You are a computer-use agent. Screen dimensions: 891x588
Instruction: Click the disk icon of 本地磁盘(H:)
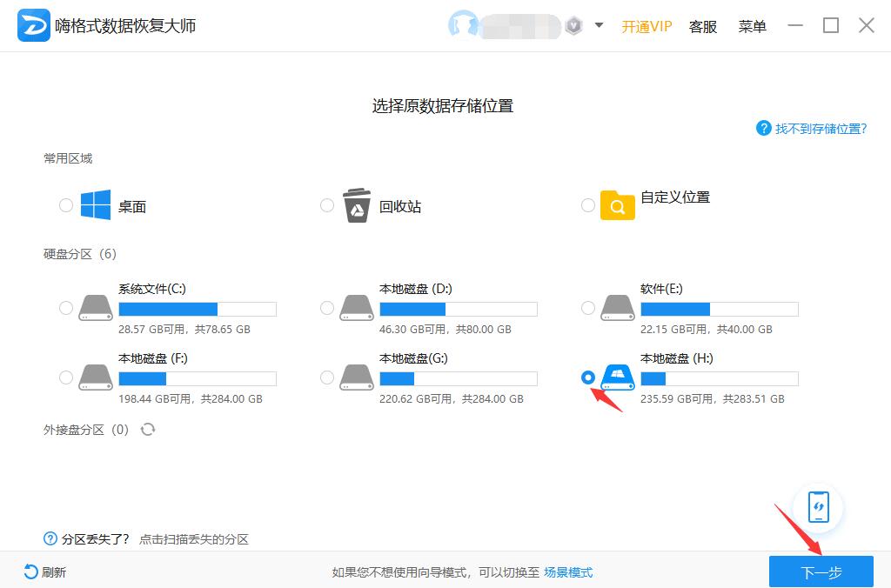click(613, 376)
